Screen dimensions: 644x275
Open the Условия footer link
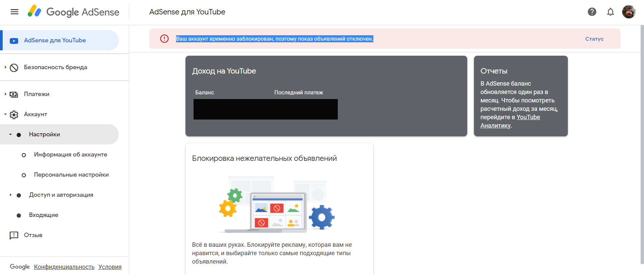110,267
